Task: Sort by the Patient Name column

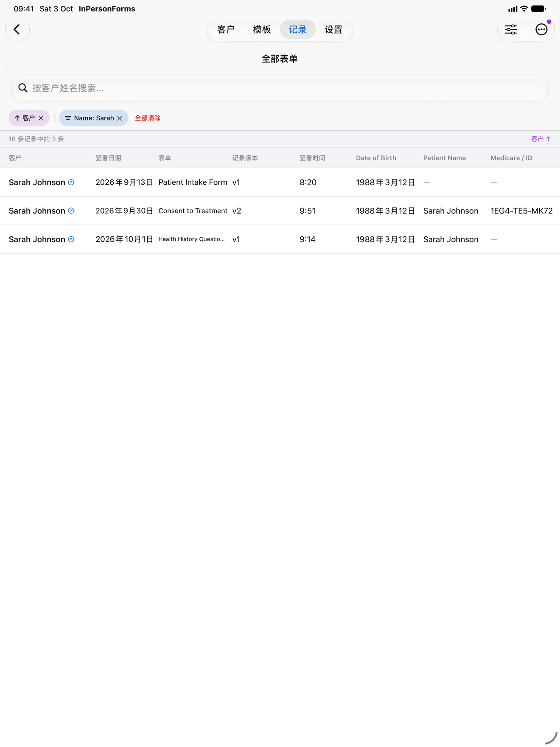Action: pos(445,158)
